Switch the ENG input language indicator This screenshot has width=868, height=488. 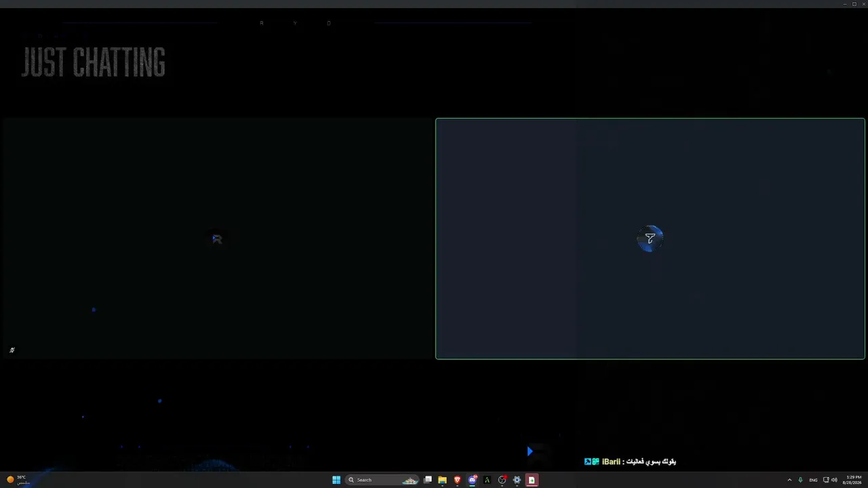tap(813, 480)
